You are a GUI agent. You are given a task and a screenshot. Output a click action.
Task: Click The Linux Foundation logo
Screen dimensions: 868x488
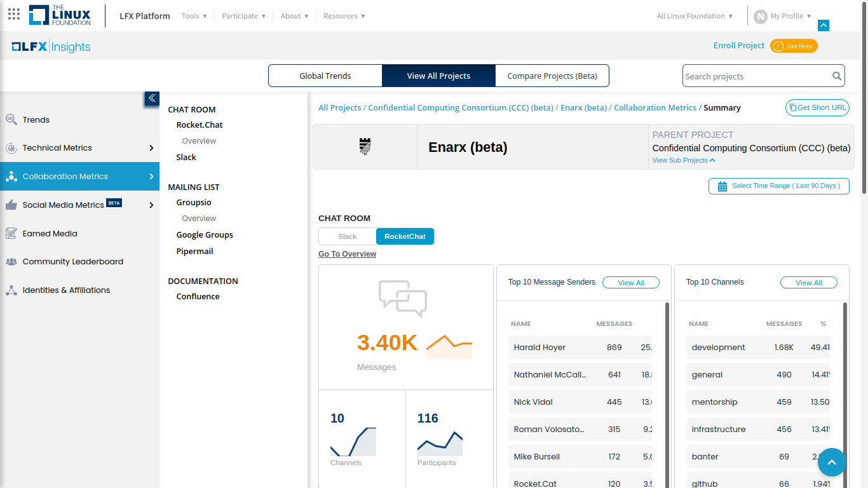[x=60, y=15]
